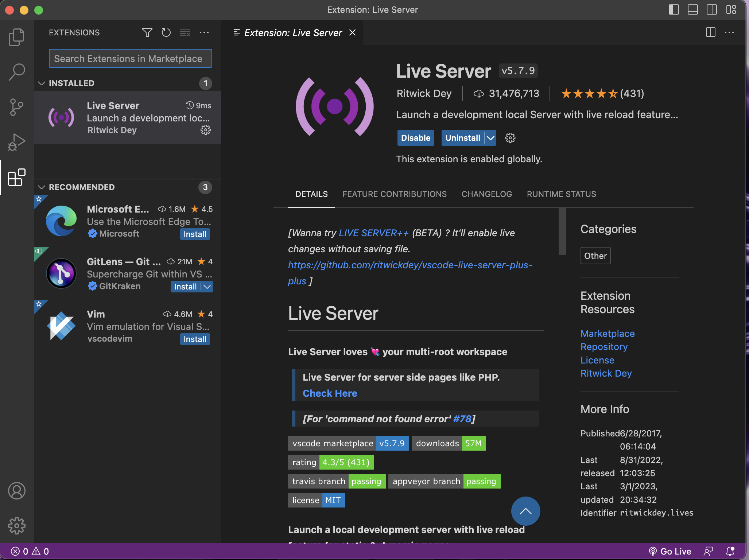Select the Extension: Live Server editor tab
The height and width of the screenshot is (560, 749).
pos(293,33)
